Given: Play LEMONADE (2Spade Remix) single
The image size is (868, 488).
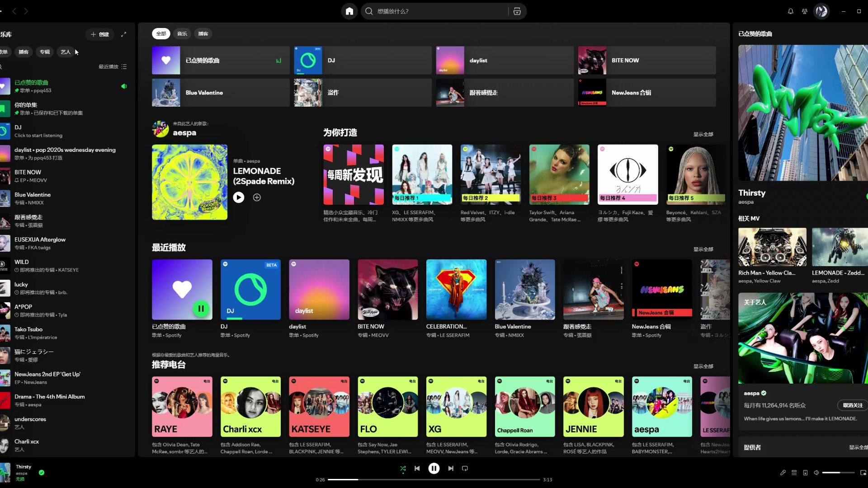Looking at the screenshot, I should click(x=239, y=197).
